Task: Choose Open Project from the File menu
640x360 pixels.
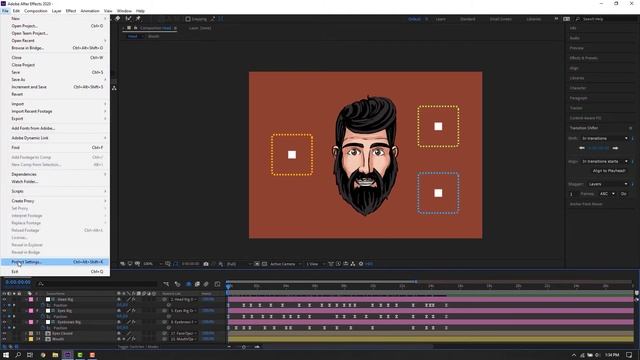Action: (x=55, y=26)
